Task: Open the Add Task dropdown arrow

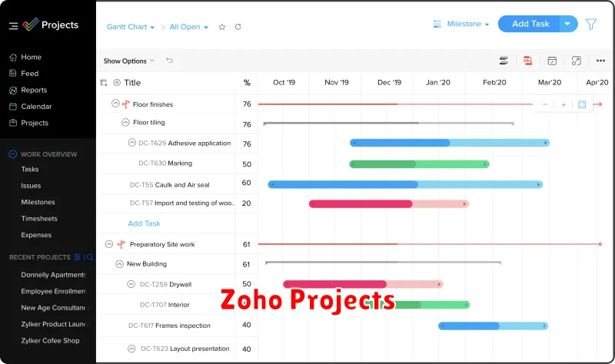Action: pyautogui.click(x=568, y=24)
